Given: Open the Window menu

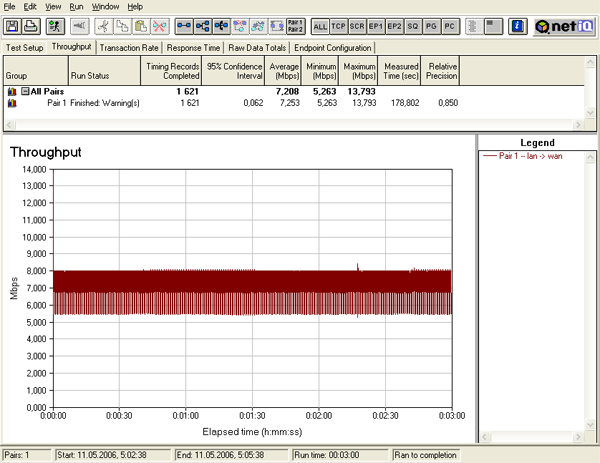Looking at the screenshot, I should pos(104,6).
